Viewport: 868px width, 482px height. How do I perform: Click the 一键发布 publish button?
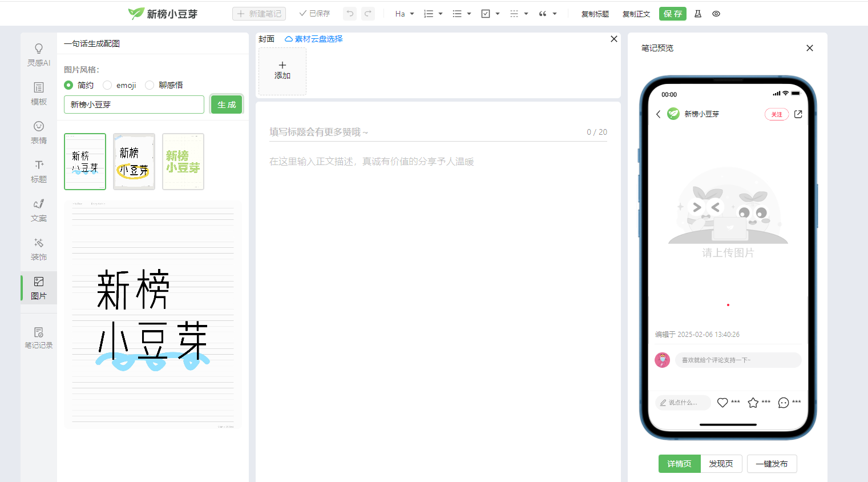click(x=772, y=464)
